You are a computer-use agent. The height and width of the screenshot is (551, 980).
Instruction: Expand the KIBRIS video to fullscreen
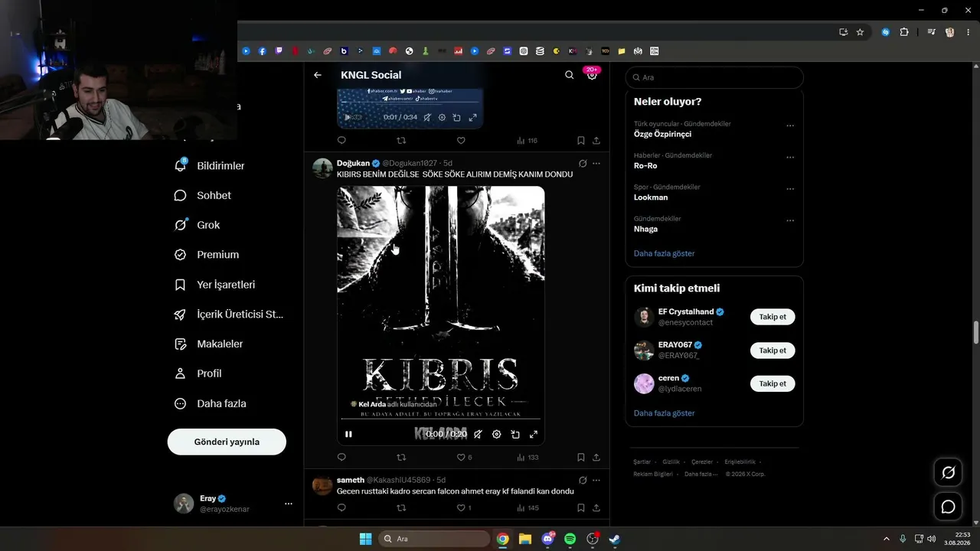[534, 434]
